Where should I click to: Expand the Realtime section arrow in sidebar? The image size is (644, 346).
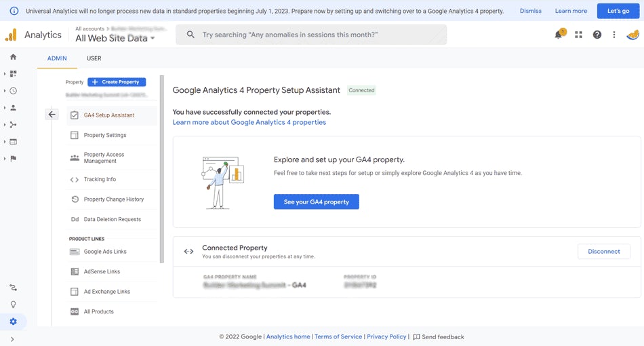(5, 91)
